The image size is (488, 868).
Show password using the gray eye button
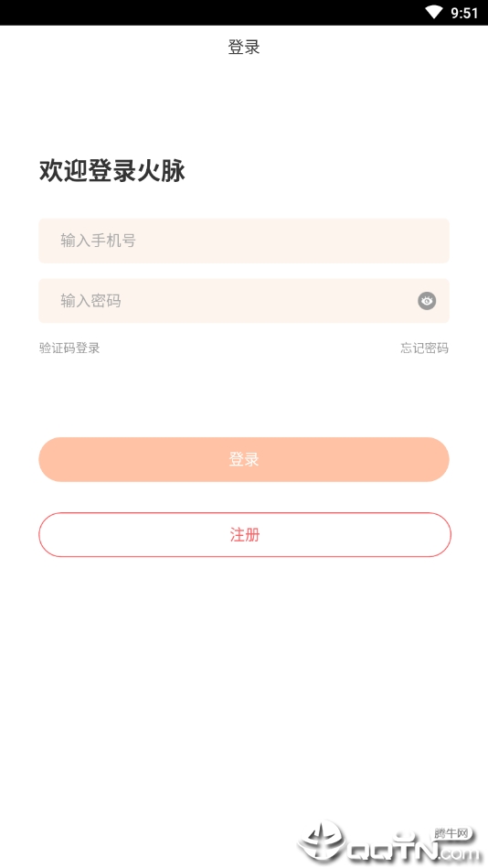point(427,301)
